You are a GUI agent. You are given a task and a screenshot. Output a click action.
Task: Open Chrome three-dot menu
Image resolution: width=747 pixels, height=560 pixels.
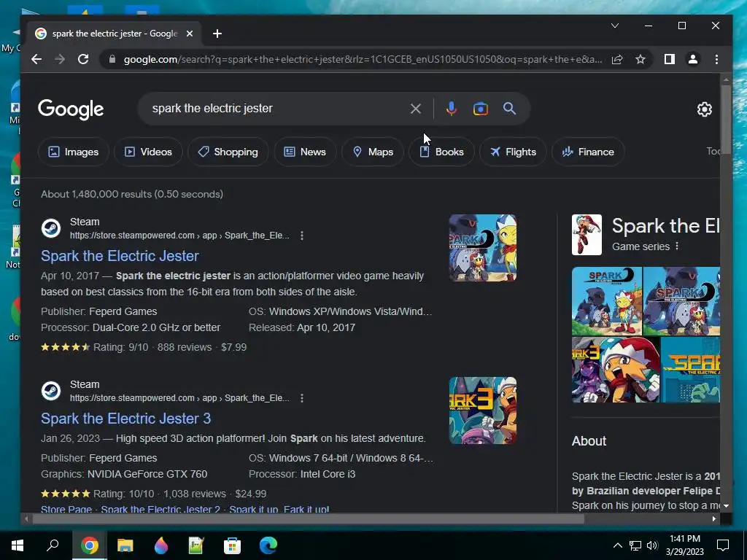[716, 59]
